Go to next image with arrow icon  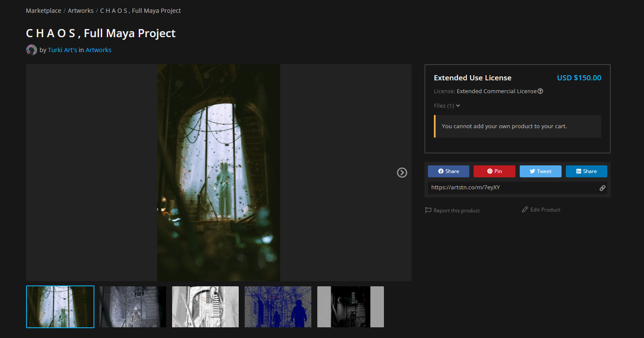402,173
